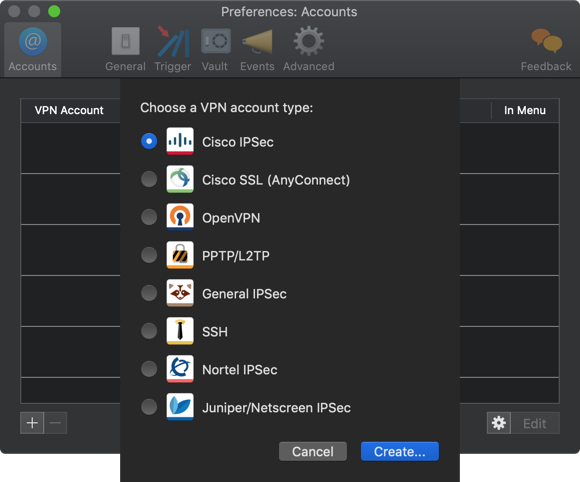The height and width of the screenshot is (482, 580).
Task: Select the SSH radio button
Action: pos(149,331)
